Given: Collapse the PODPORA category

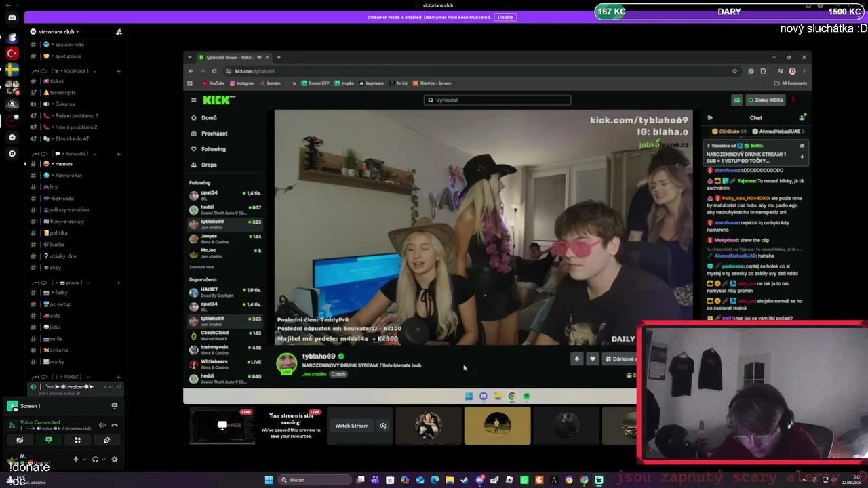Looking at the screenshot, I should click(x=63, y=71).
